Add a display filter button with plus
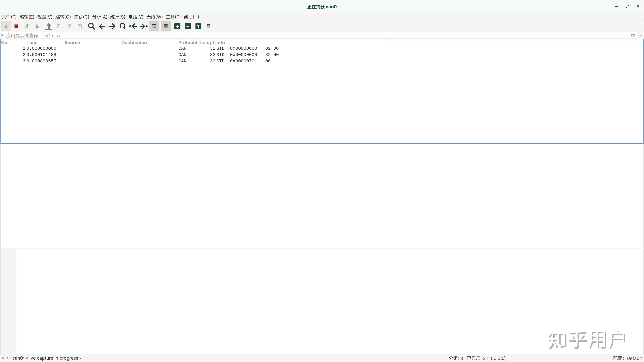Viewport: 644px width, 362px height. coord(641,35)
